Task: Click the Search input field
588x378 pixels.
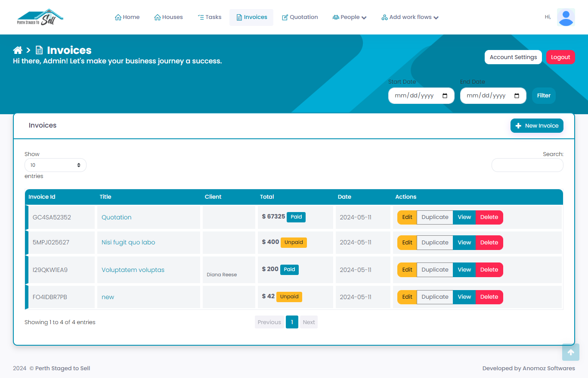Action: [x=527, y=165]
